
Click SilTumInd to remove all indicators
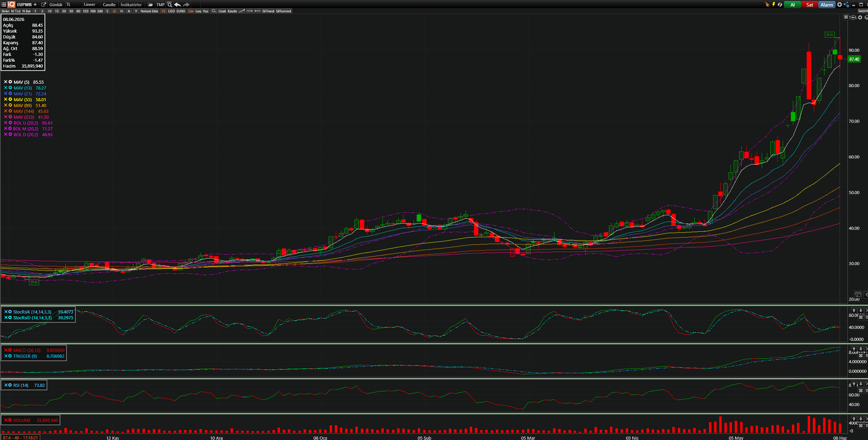coord(283,11)
